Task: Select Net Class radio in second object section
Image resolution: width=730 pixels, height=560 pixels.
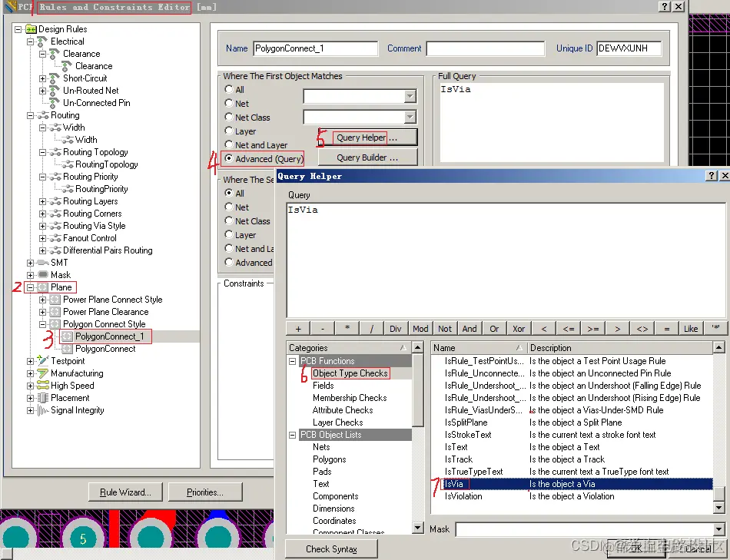Action: tap(228, 220)
